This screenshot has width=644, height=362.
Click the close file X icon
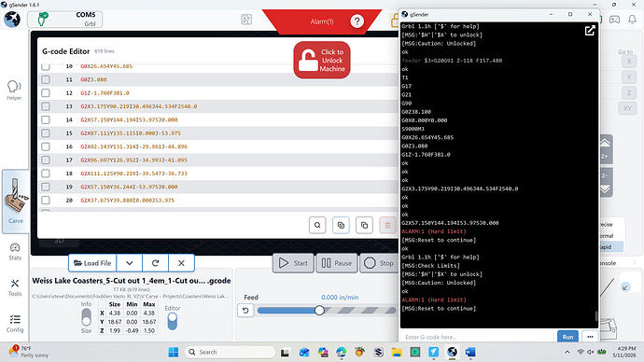(x=181, y=263)
